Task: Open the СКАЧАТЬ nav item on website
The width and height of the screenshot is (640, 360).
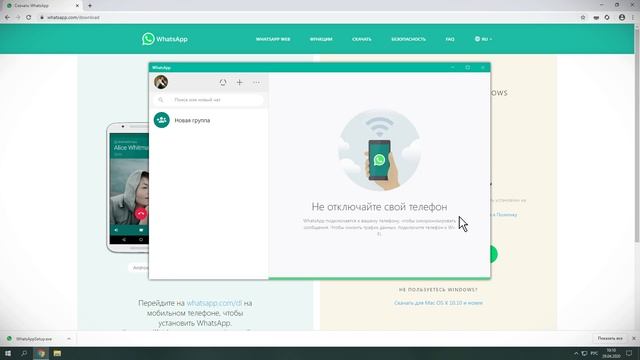Action: 362,39
